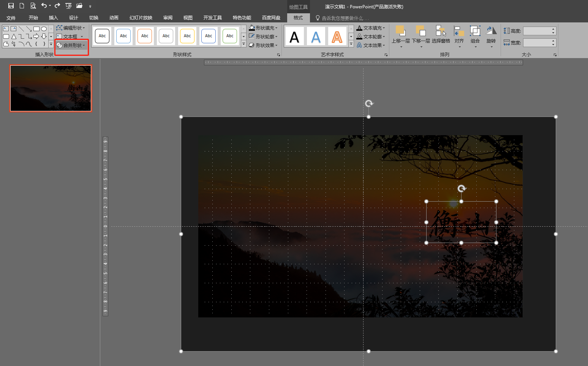Apply the orange-outlined Abc shape style
The height and width of the screenshot is (366, 588).
145,36
